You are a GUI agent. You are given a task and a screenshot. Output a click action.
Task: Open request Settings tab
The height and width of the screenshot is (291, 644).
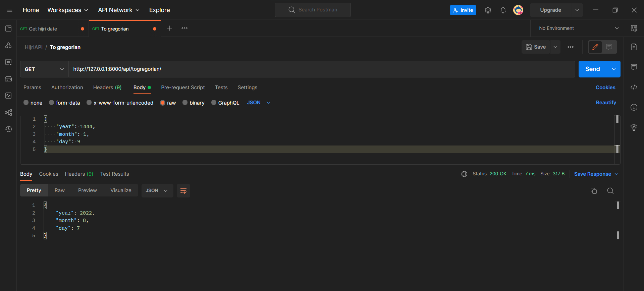pos(248,88)
